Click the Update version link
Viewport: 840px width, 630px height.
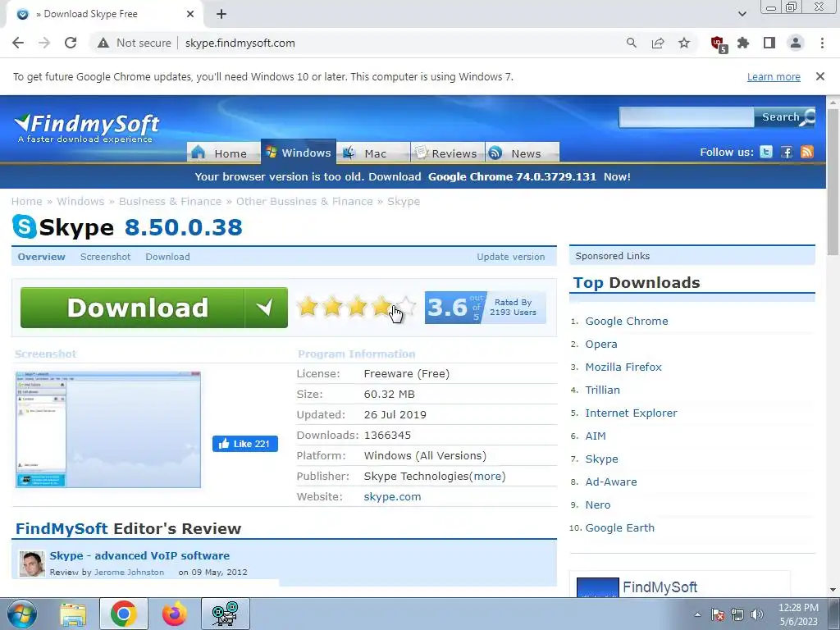pos(510,257)
